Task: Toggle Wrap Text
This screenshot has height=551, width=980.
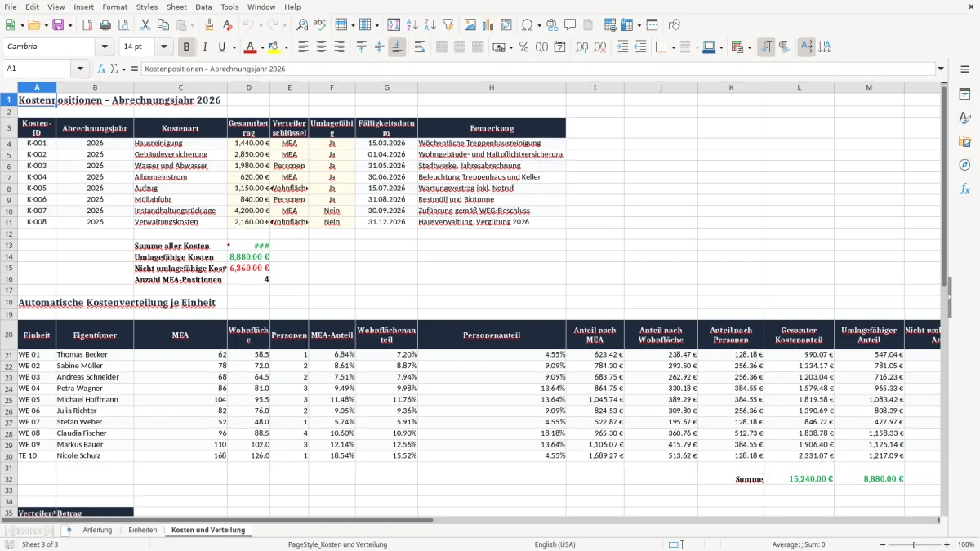Action: (x=419, y=47)
